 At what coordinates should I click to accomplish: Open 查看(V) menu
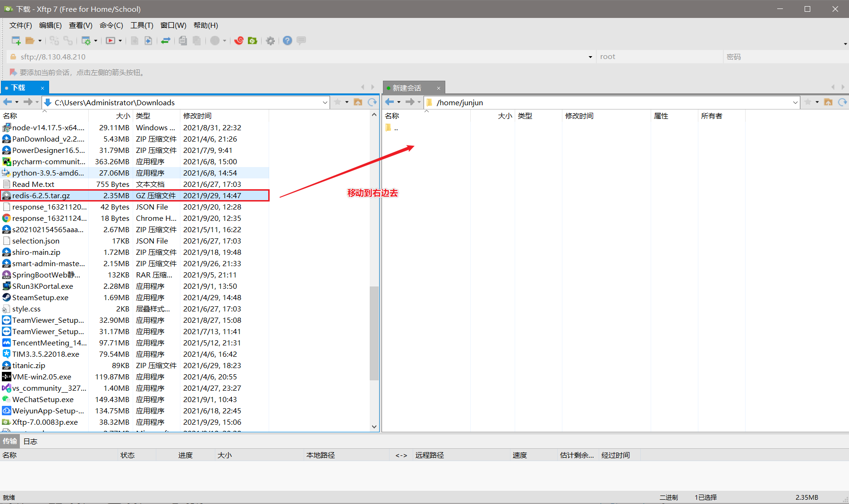click(x=81, y=25)
